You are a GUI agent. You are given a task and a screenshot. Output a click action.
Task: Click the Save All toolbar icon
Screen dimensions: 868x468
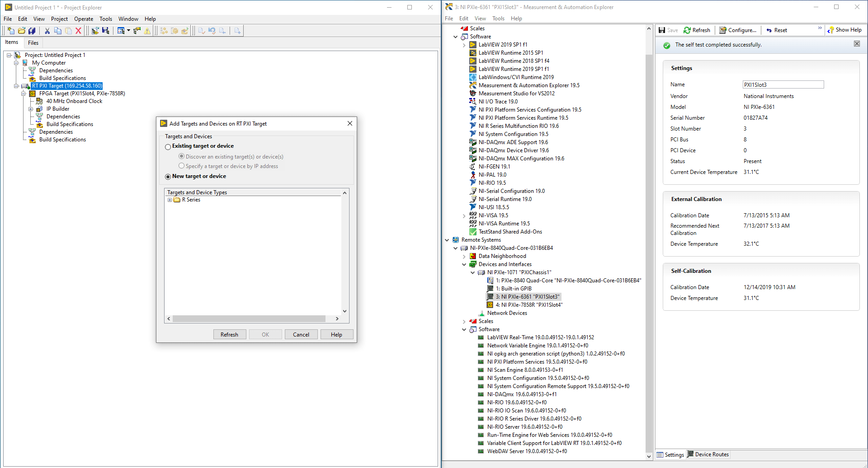(x=32, y=31)
